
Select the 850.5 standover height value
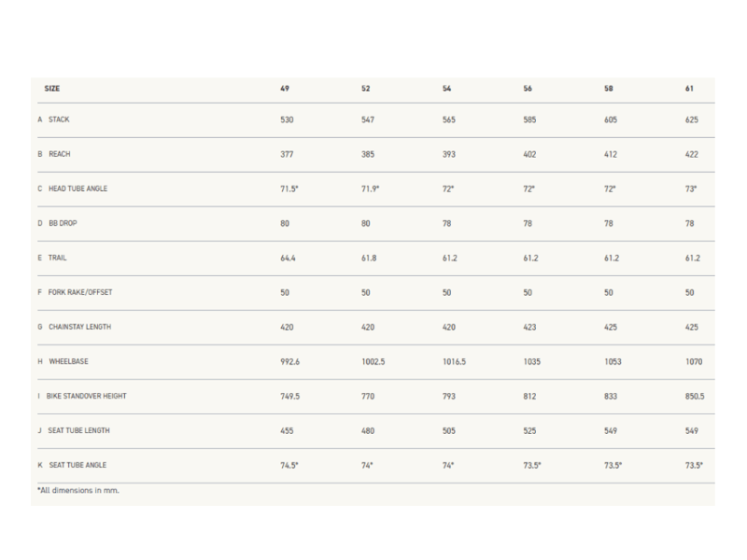[694, 396]
